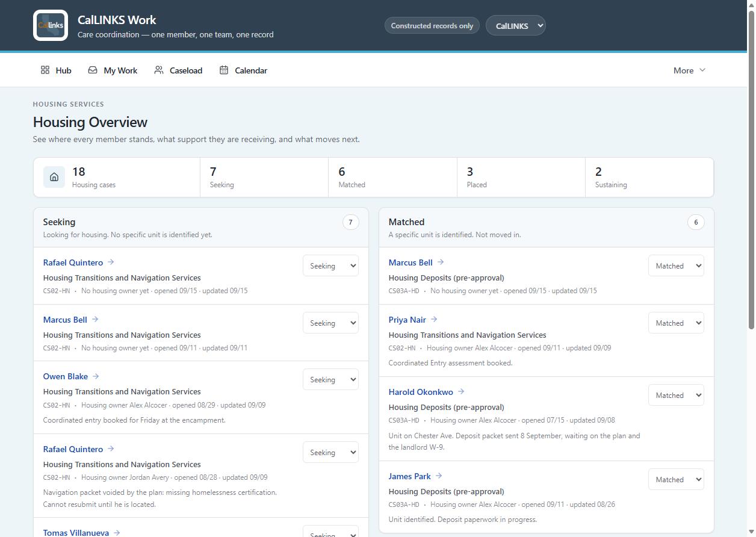Click the 2 Sustaining summary stat

[649, 177]
